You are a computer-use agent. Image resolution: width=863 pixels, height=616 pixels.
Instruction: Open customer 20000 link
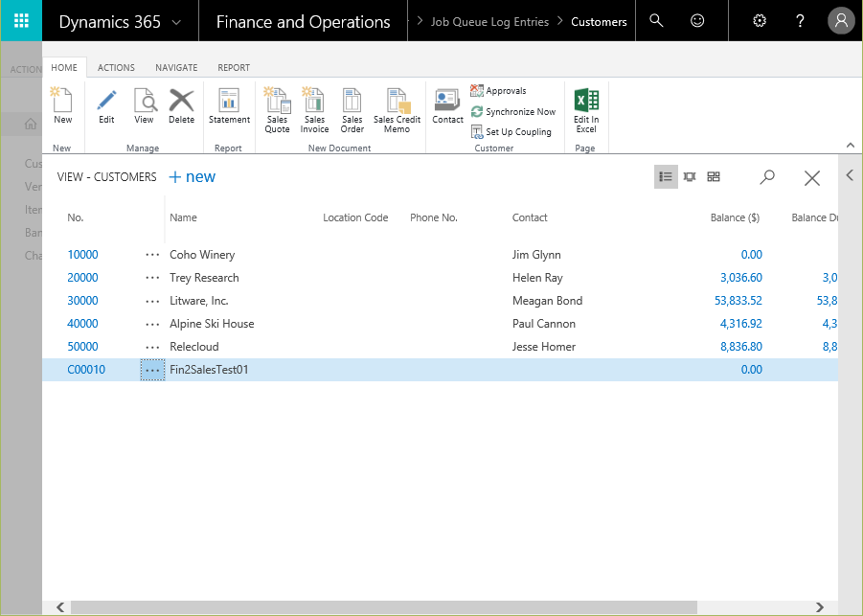click(82, 278)
